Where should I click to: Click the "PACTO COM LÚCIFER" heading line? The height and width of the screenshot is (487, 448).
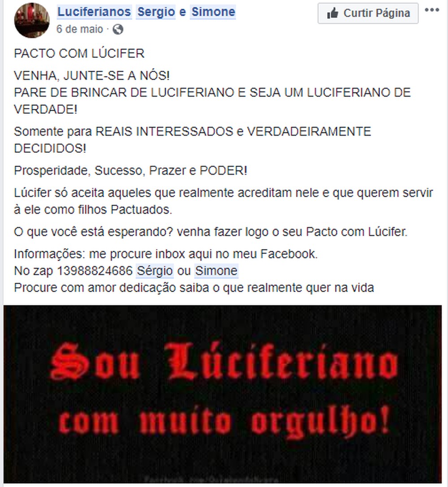coord(79,53)
